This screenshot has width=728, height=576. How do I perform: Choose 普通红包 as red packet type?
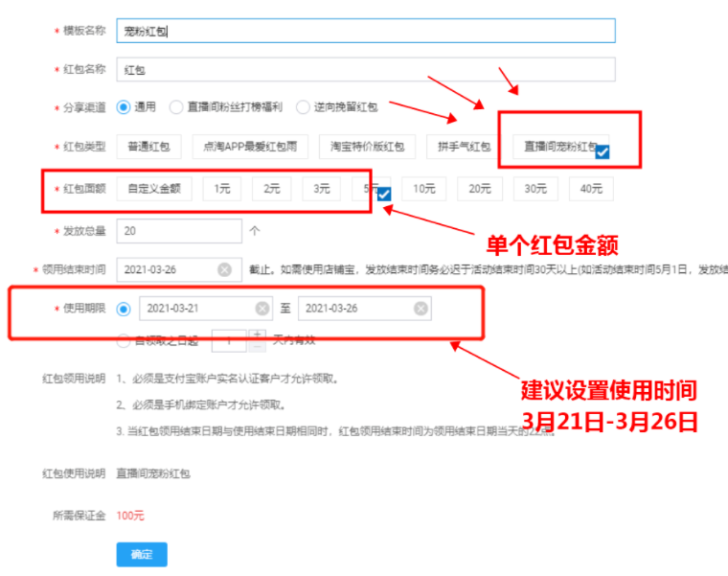coord(148,147)
